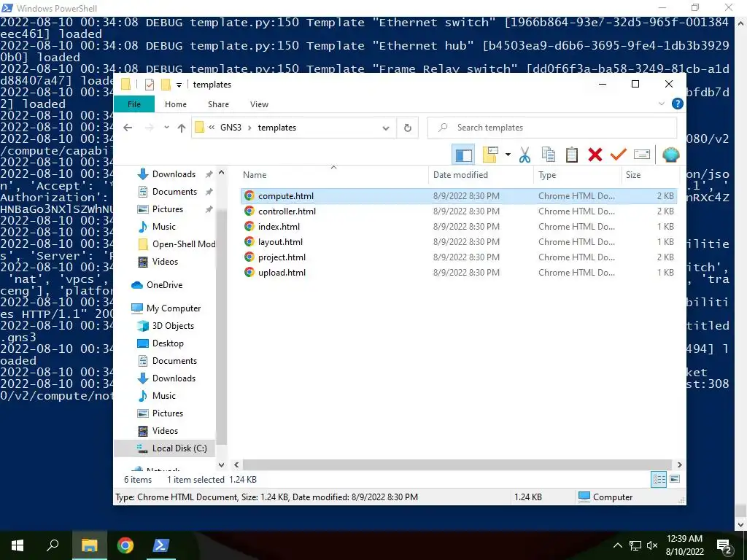The width and height of the screenshot is (747, 560).
Task: Open the File ribbon tab
Action: pos(134,104)
